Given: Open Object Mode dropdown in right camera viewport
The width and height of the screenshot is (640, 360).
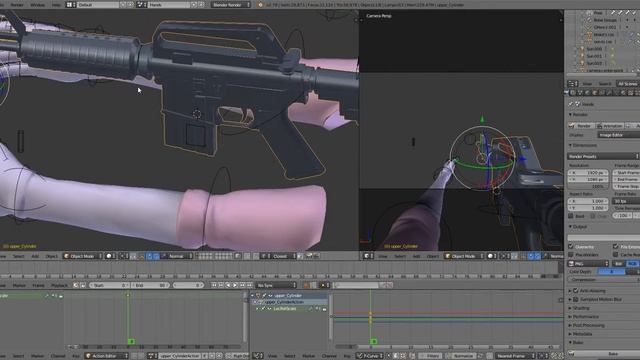Looking at the screenshot, I should 464,256.
